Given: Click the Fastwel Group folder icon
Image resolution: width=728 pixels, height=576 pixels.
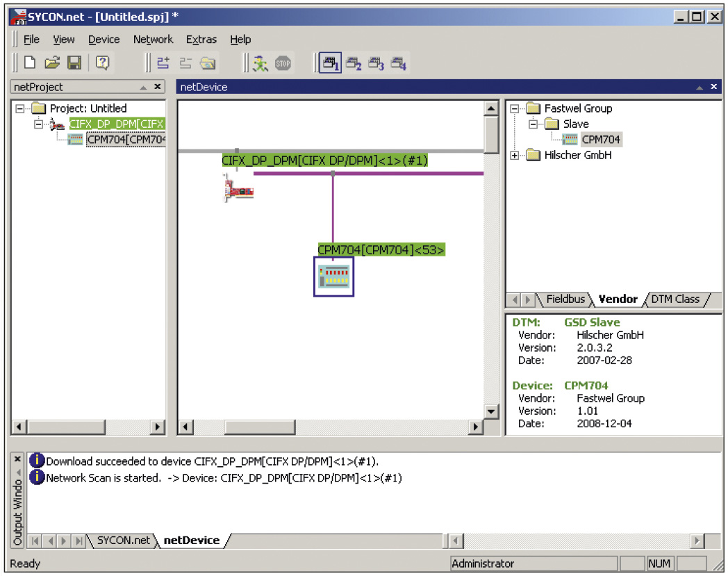Looking at the screenshot, I should (533, 108).
